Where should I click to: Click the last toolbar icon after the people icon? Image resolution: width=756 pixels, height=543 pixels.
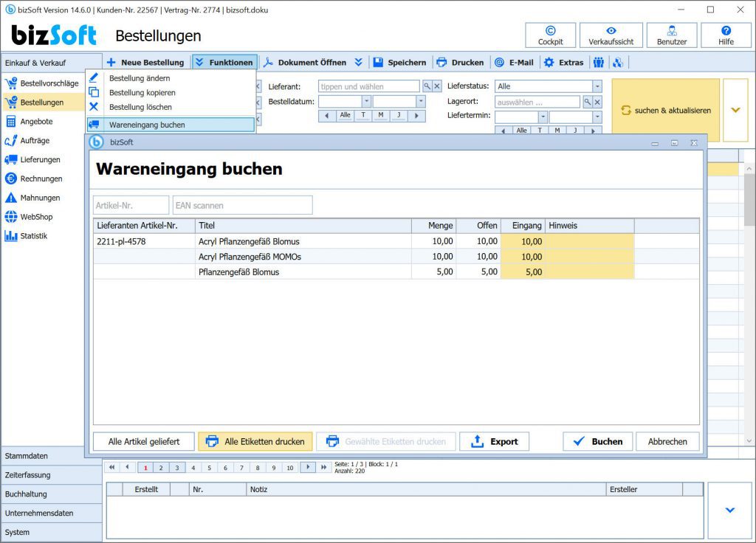click(618, 62)
